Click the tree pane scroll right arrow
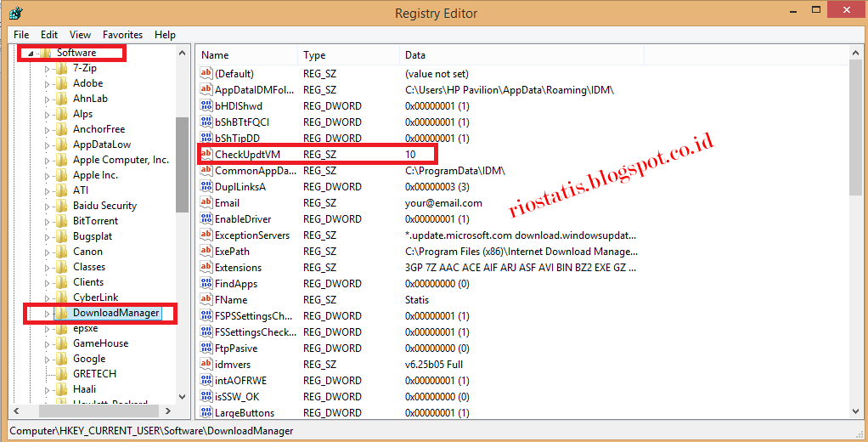The image size is (868, 442). 168,411
